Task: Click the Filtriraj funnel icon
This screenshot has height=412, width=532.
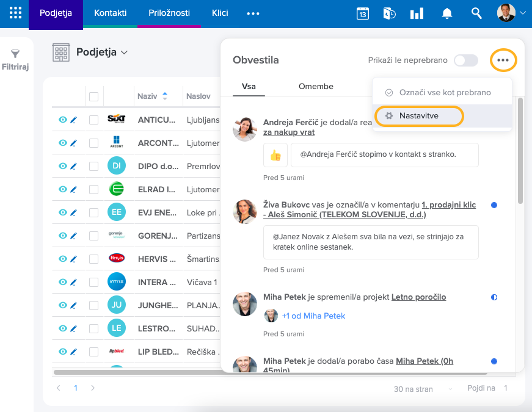Action: click(15, 54)
